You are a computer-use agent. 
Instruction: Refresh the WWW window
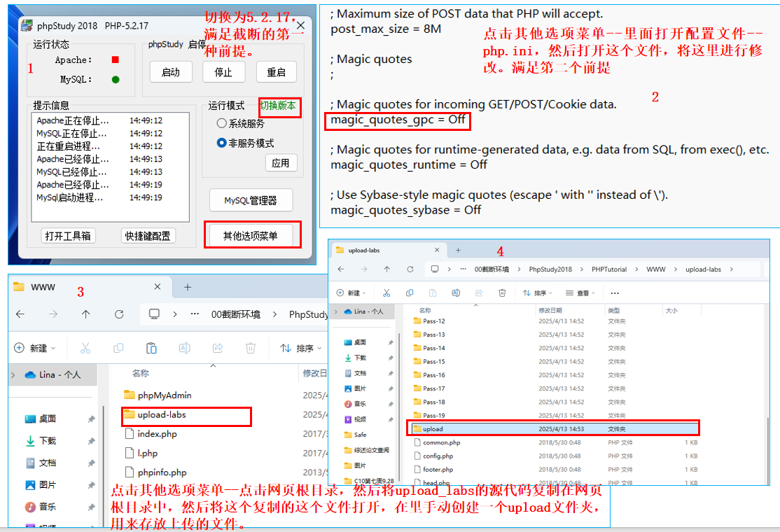[x=119, y=314]
